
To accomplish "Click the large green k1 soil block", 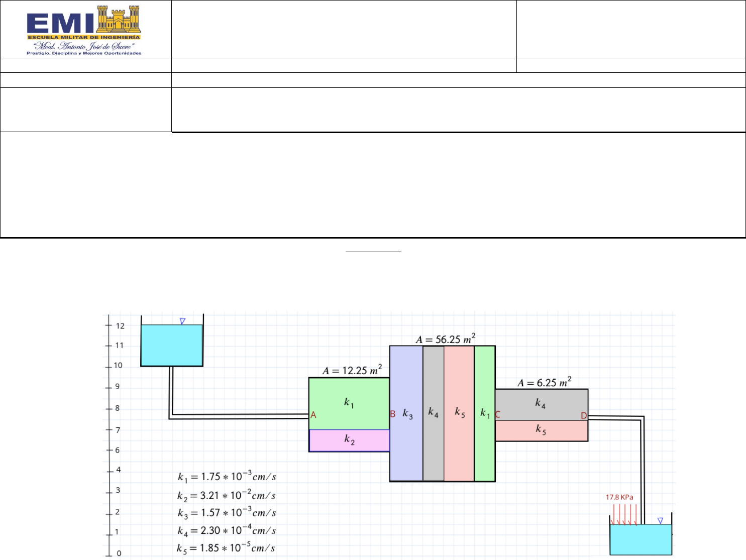I will [349, 403].
